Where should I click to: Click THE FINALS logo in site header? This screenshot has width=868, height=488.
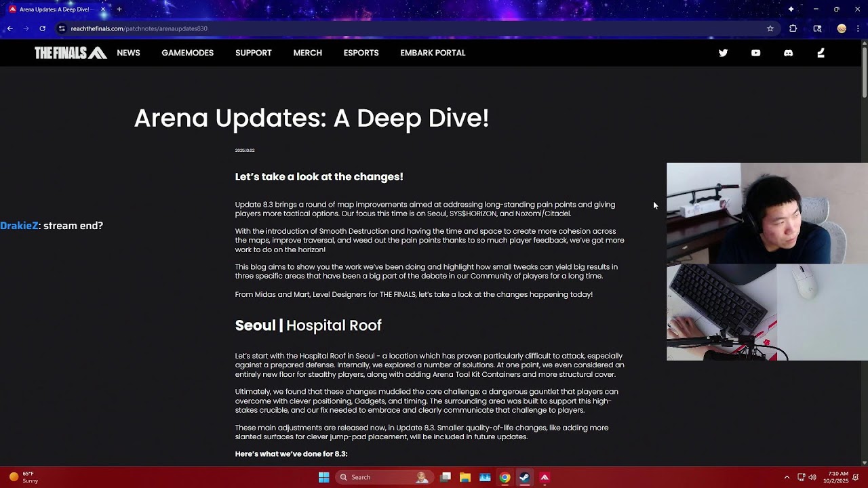click(x=71, y=53)
